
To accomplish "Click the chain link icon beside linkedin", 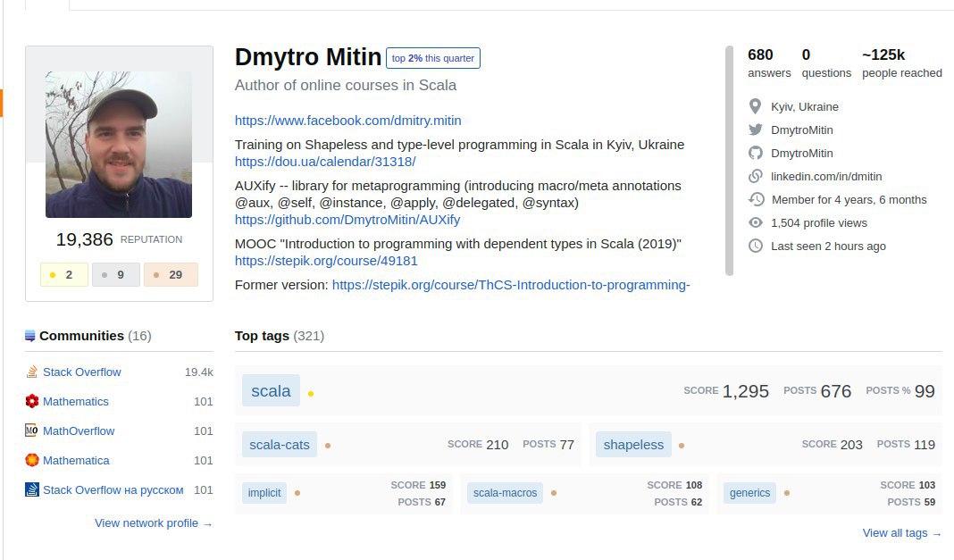I will point(755,176).
